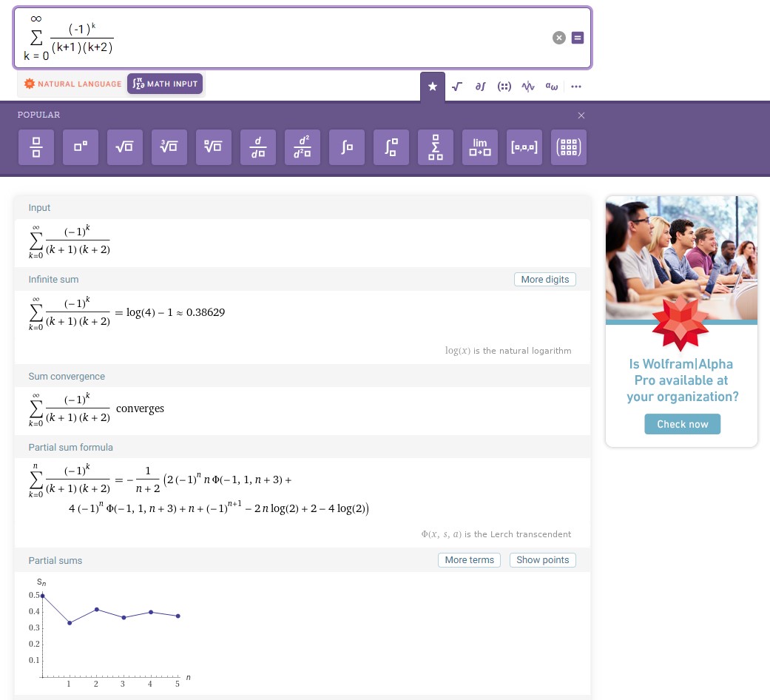This screenshot has width=770, height=700.
Task: Insert an nth root template
Action: pyautogui.click(x=214, y=147)
